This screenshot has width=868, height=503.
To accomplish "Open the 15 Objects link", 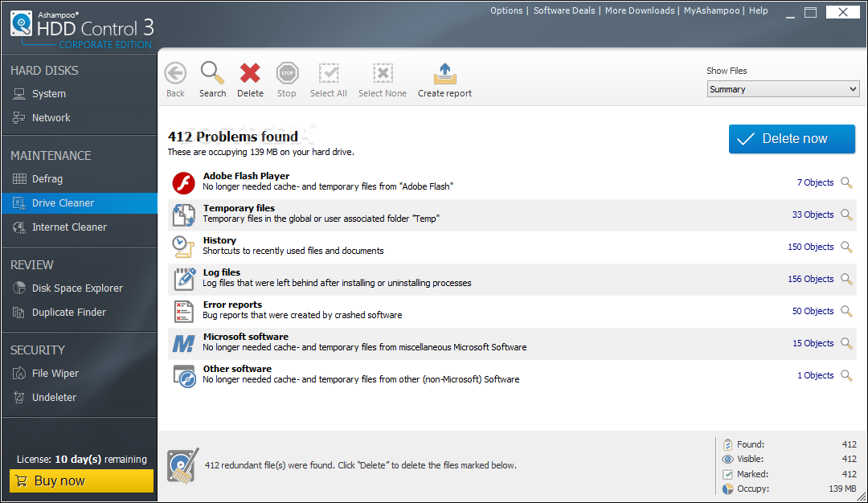I will point(813,343).
